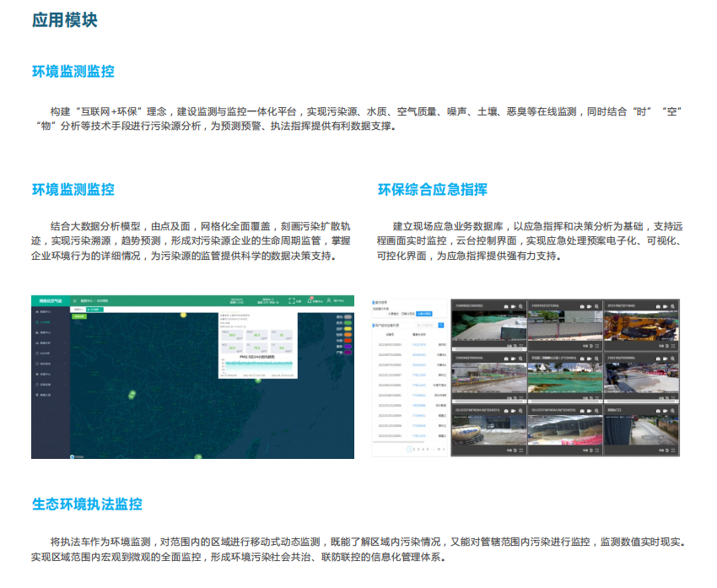
Task: Take snapshot of the dark curtain road video
Action: [658, 411]
